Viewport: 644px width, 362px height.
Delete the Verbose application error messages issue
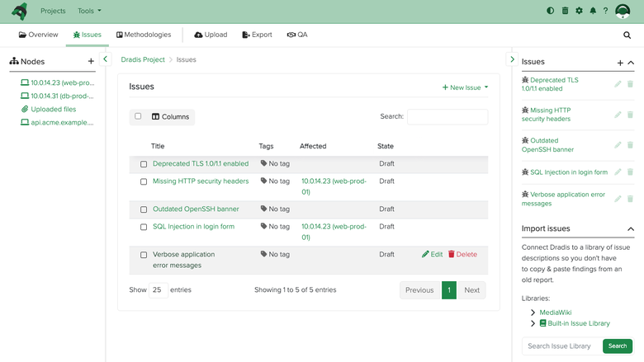462,254
